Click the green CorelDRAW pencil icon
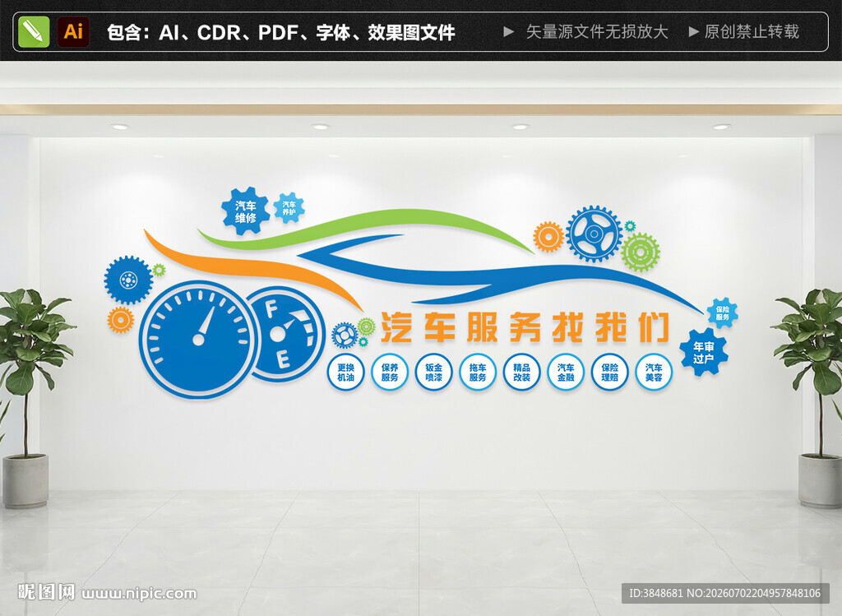Image resolution: width=842 pixels, height=616 pixels. (x=33, y=32)
